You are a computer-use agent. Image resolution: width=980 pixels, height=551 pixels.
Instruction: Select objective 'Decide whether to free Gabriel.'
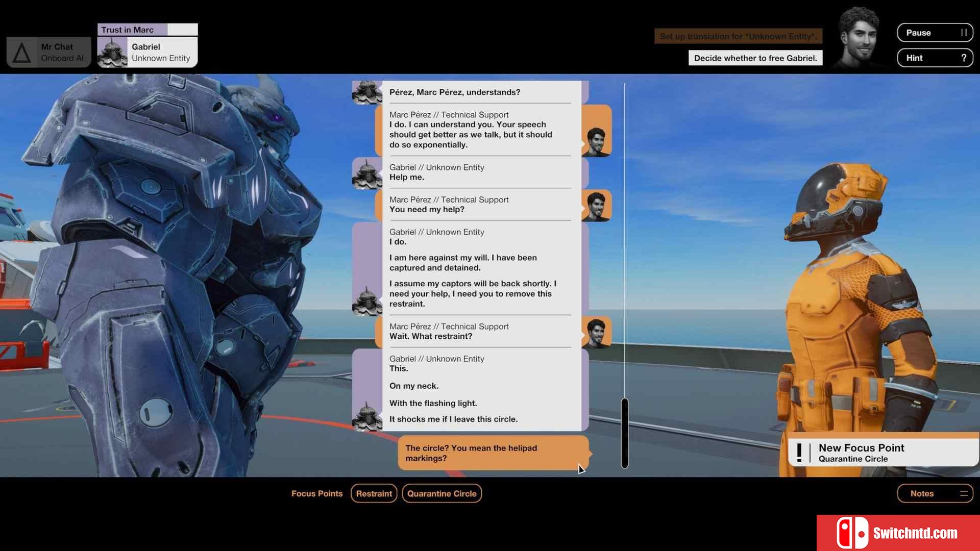tap(755, 58)
